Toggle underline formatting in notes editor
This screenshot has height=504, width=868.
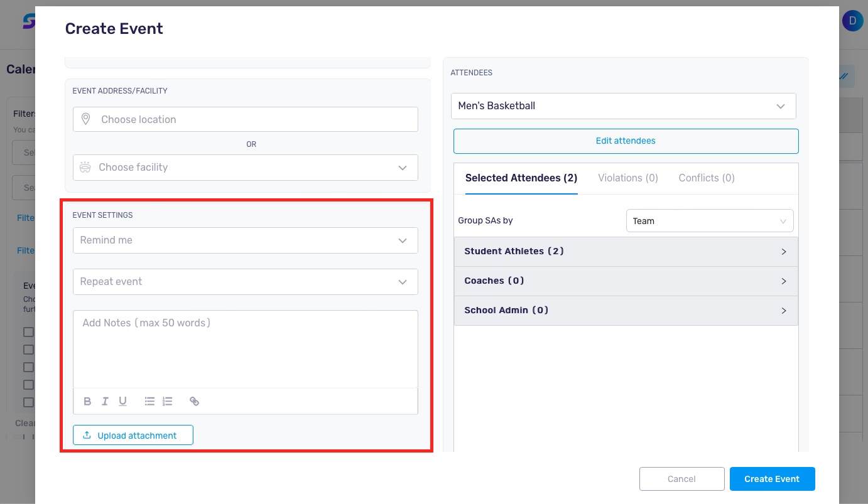click(x=122, y=401)
